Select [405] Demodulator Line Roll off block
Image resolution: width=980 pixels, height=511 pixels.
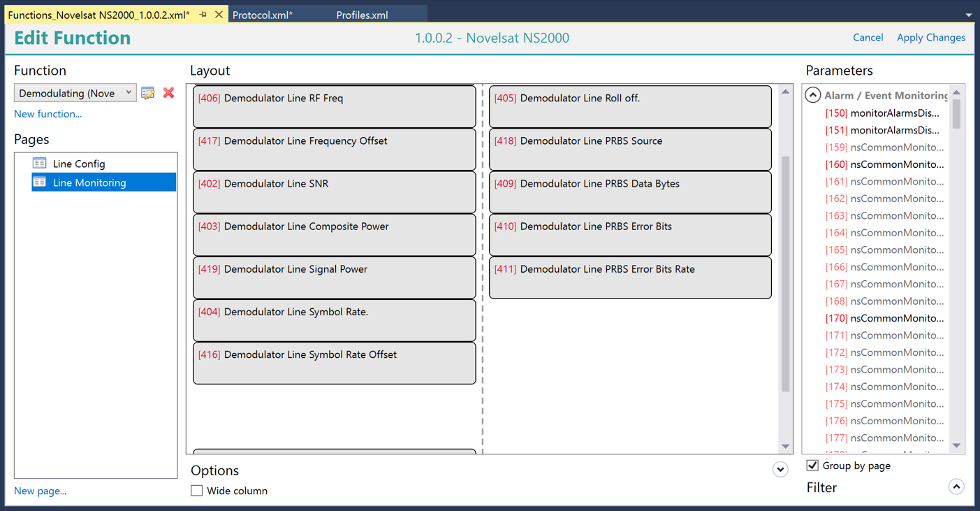click(x=631, y=106)
